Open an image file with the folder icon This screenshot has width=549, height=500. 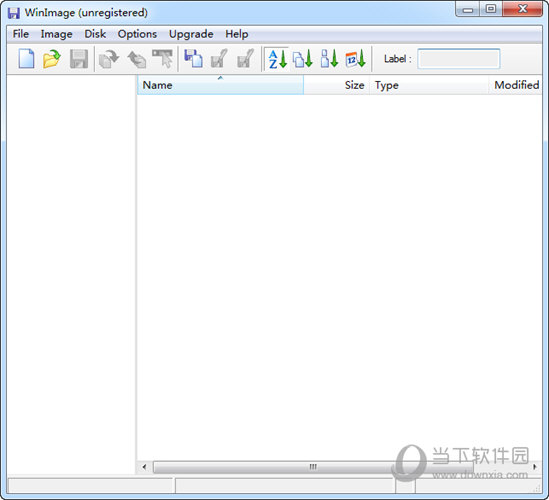click(52, 58)
